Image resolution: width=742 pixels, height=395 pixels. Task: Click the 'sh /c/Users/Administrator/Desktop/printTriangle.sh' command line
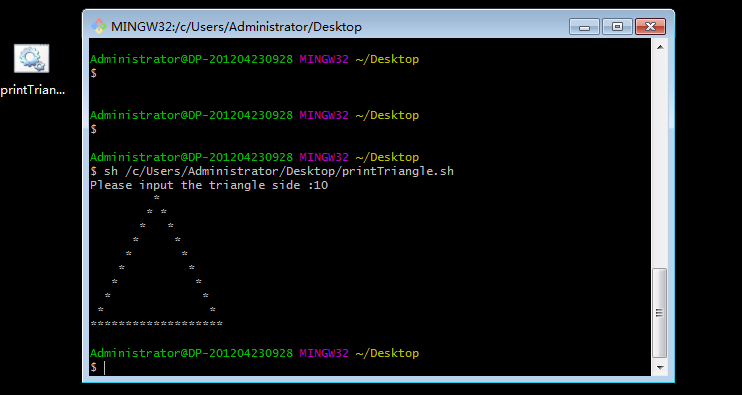pyautogui.click(x=272, y=171)
